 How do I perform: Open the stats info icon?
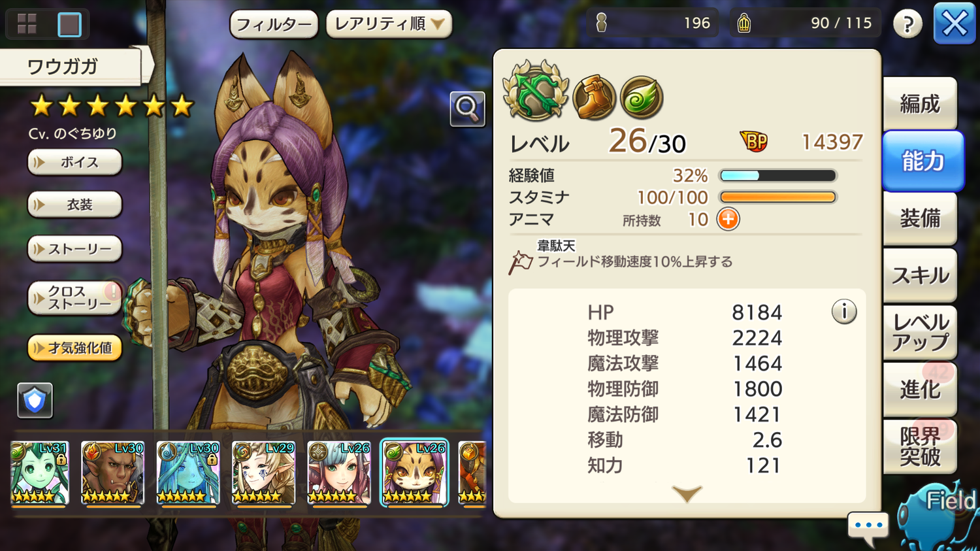point(843,312)
